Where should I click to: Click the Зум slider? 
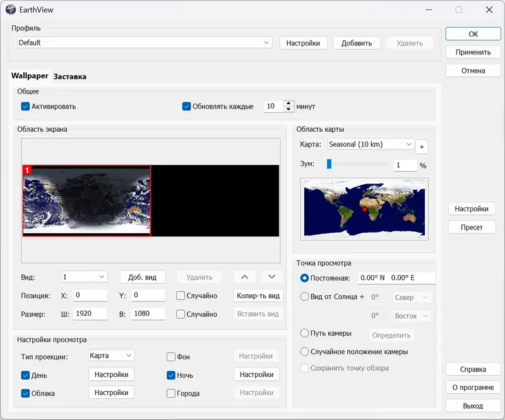coord(330,165)
